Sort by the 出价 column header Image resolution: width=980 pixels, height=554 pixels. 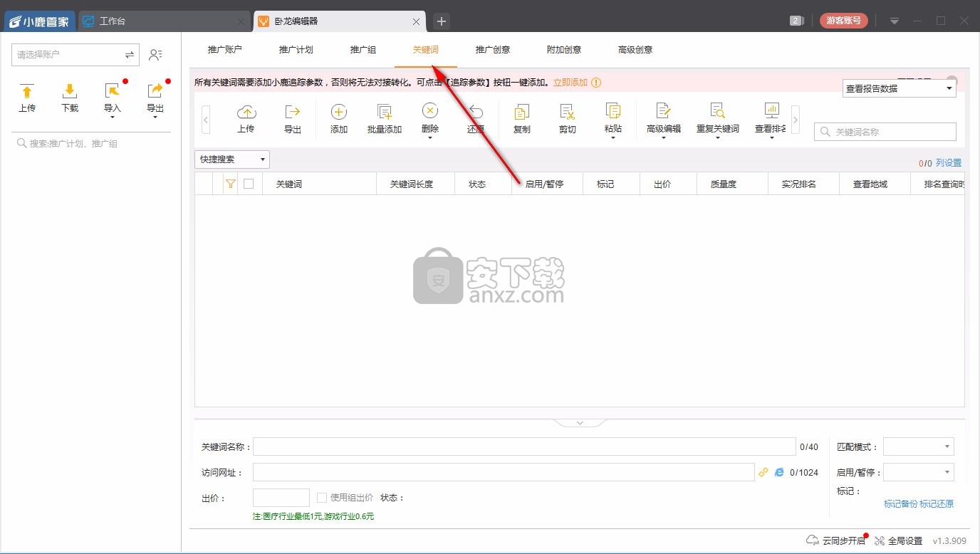668,184
